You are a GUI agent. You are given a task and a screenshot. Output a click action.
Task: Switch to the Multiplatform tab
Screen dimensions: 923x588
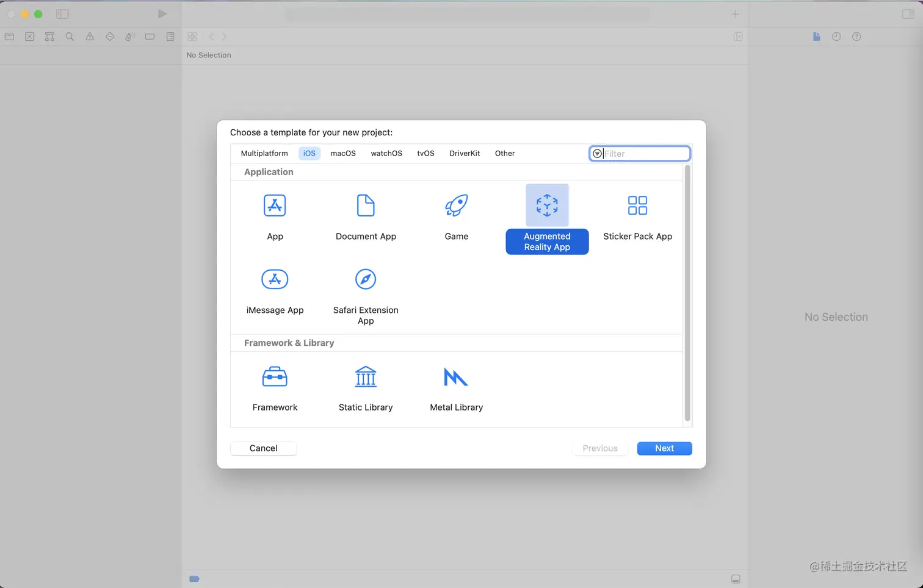[x=264, y=153]
